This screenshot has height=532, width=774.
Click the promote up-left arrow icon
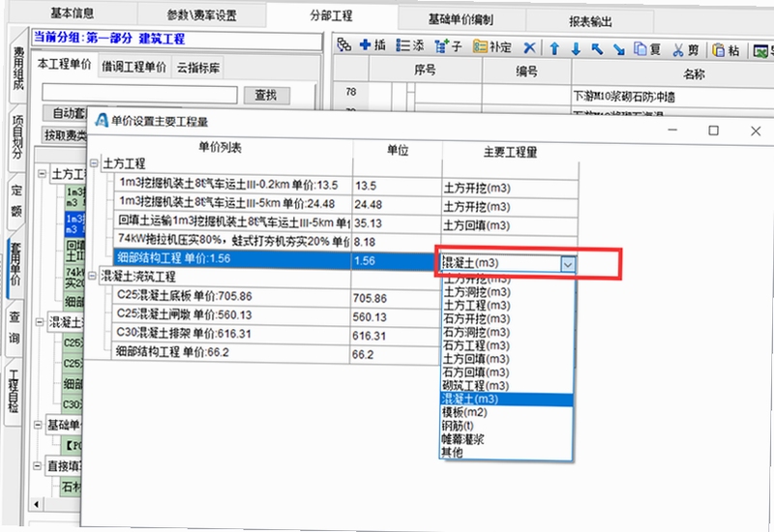597,49
